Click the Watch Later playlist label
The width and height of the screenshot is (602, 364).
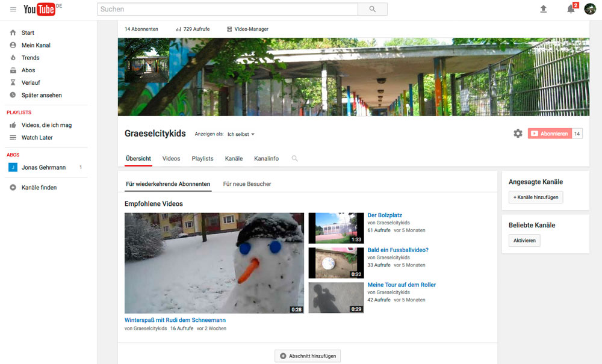point(37,137)
